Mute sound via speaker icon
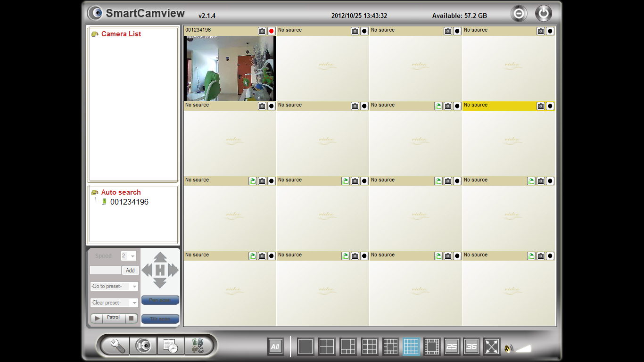This screenshot has width=644, height=362. point(508,349)
